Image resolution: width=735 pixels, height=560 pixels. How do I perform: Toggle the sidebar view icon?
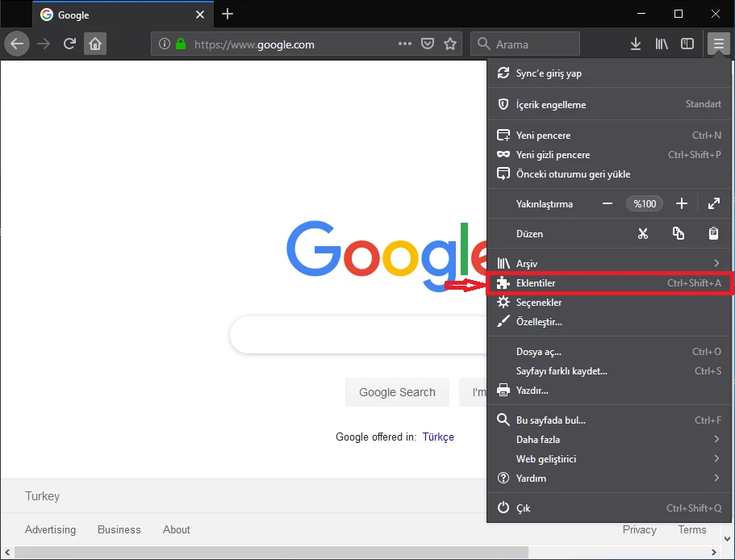click(687, 44)
